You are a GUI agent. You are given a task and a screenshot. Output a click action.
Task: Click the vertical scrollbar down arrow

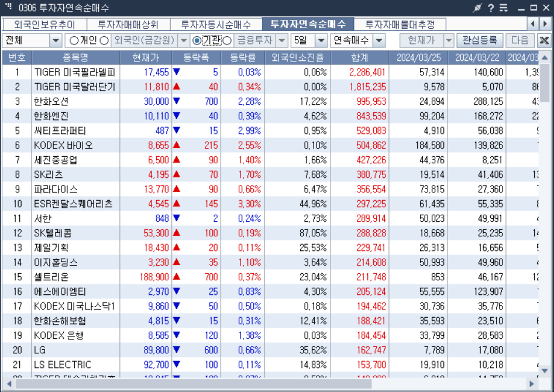tap(545, 371)
